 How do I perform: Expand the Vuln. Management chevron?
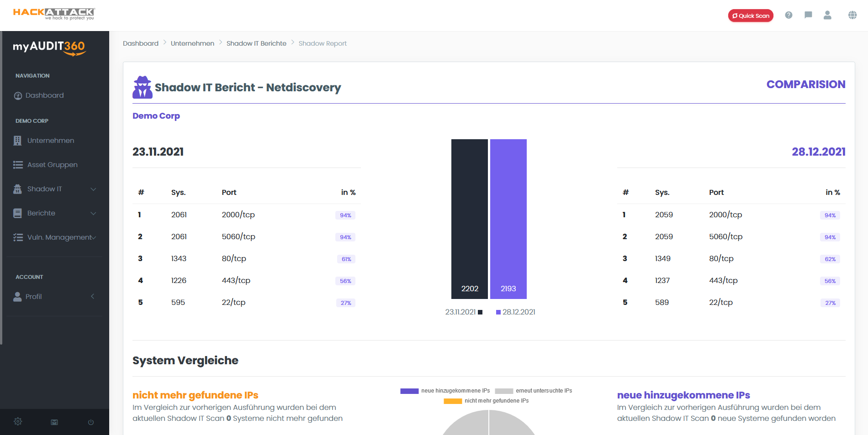pyautogui.click(x=94, y=237)
